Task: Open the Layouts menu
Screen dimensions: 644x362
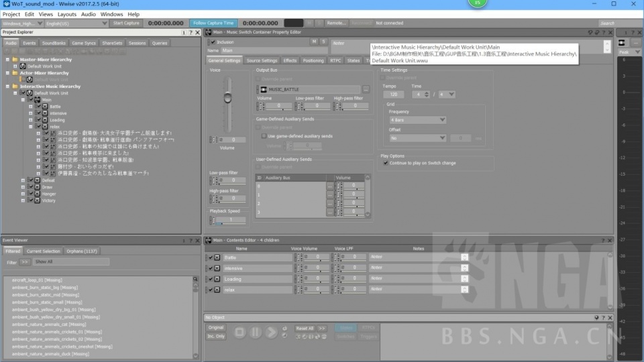Action: [67, 14]
